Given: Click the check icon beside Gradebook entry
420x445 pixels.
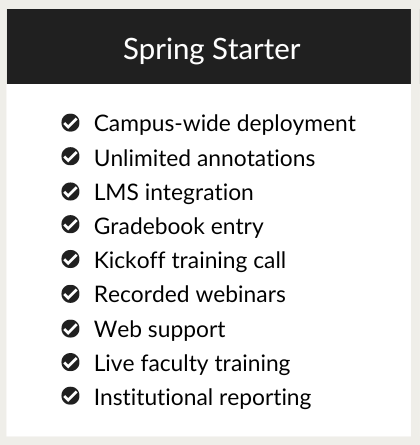Looking at the screenshot, I should [x=70, y=226].
